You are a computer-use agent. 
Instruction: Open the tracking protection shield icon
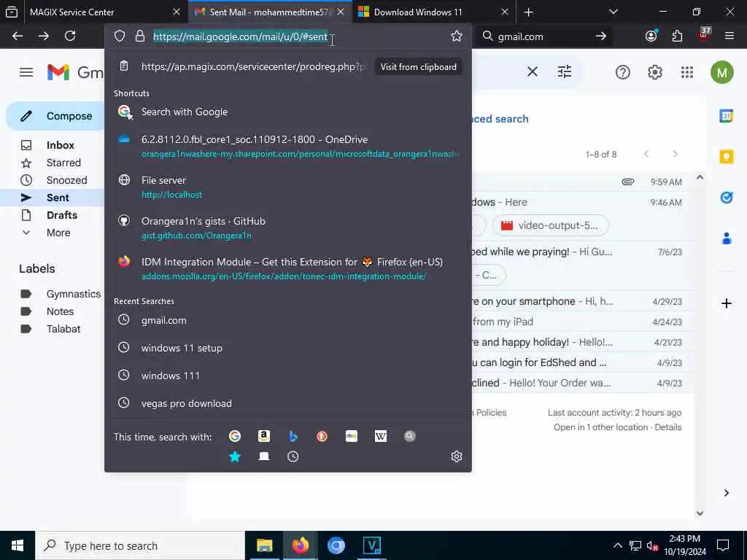[120, 36]
